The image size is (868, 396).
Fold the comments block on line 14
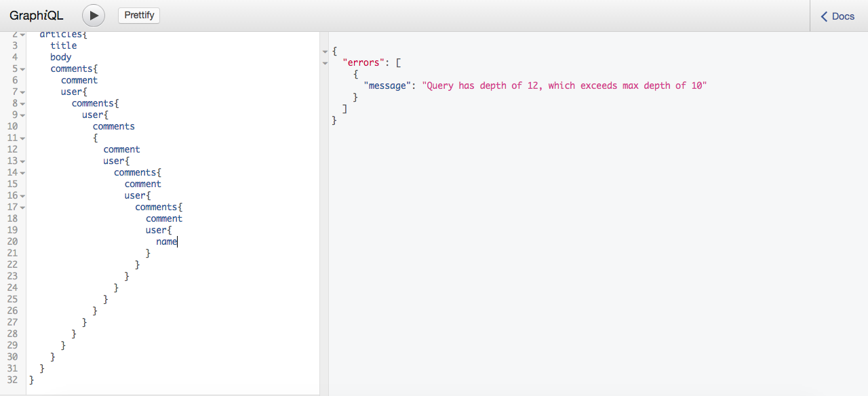(x=22, y=173)
